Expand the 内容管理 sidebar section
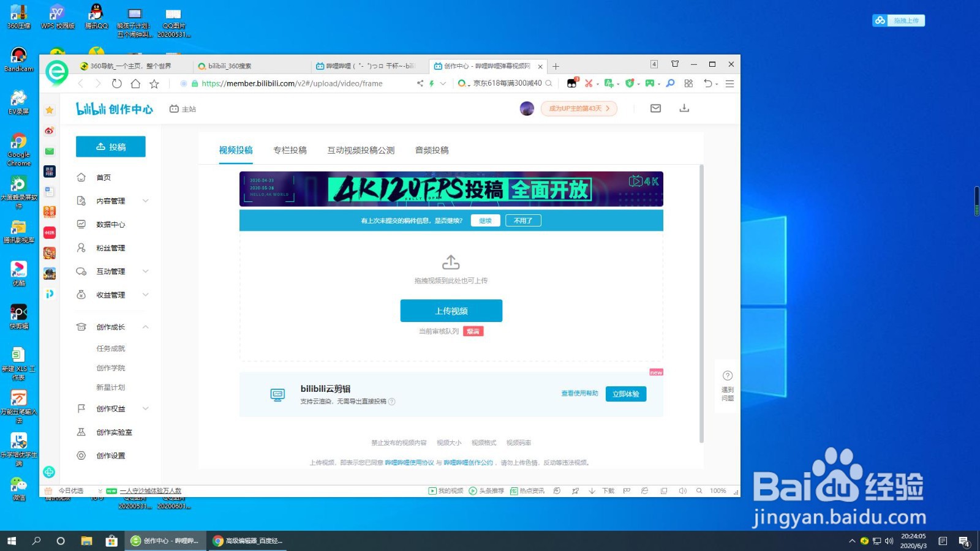 145,200
